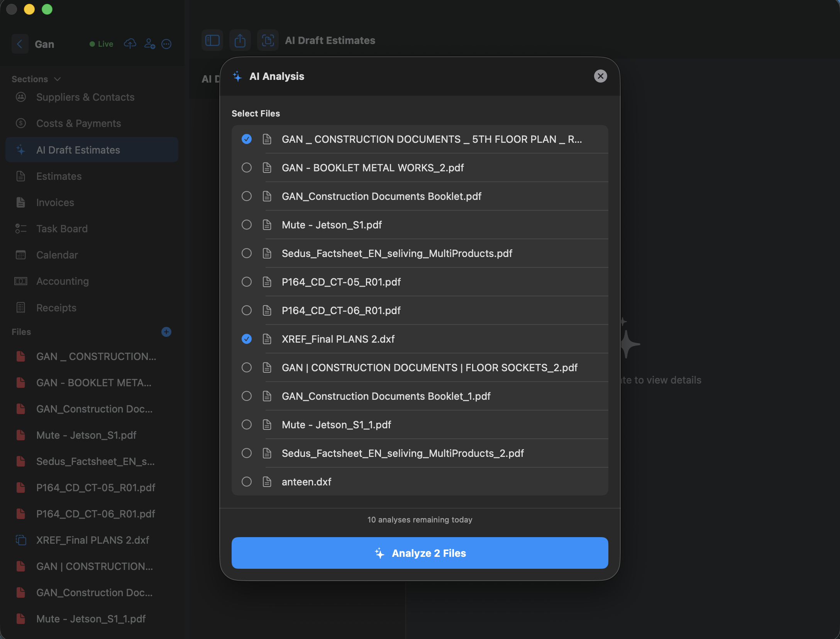The image size is (840, 639).
Task: Select Sedus_Factsheet MultiProducts_2.pdf checkbox
Action: coord(247,453)
